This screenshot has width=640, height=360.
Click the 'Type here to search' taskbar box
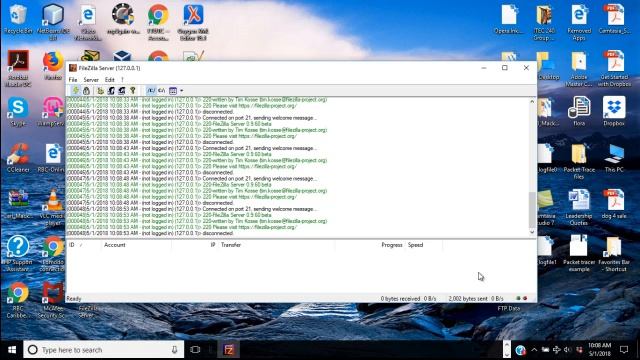(104, 350)
